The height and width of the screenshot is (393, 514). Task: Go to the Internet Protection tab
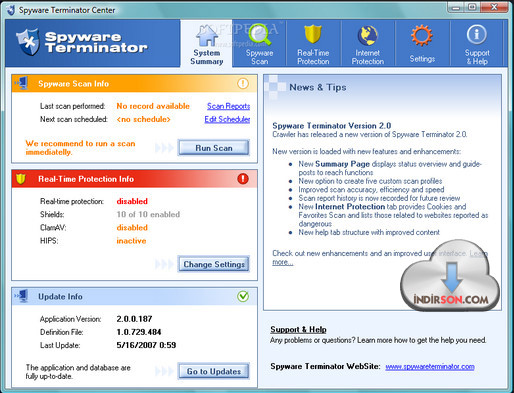click(368, 44)
